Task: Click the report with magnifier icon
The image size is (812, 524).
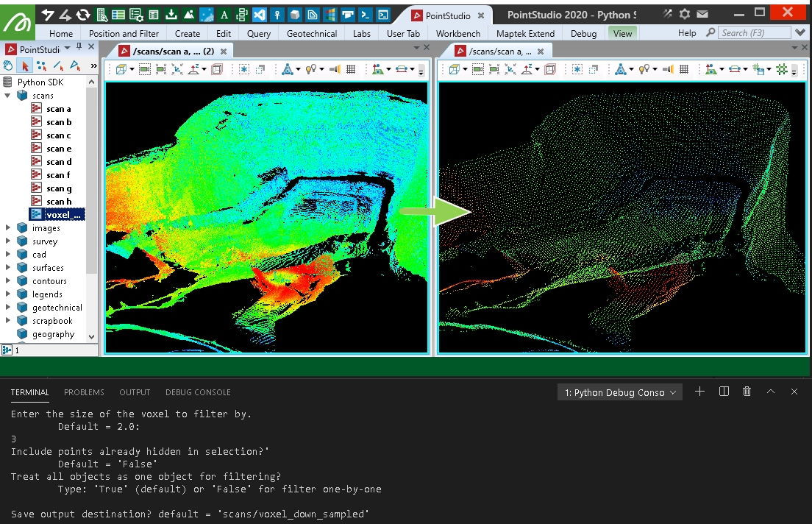Action: 101,15
